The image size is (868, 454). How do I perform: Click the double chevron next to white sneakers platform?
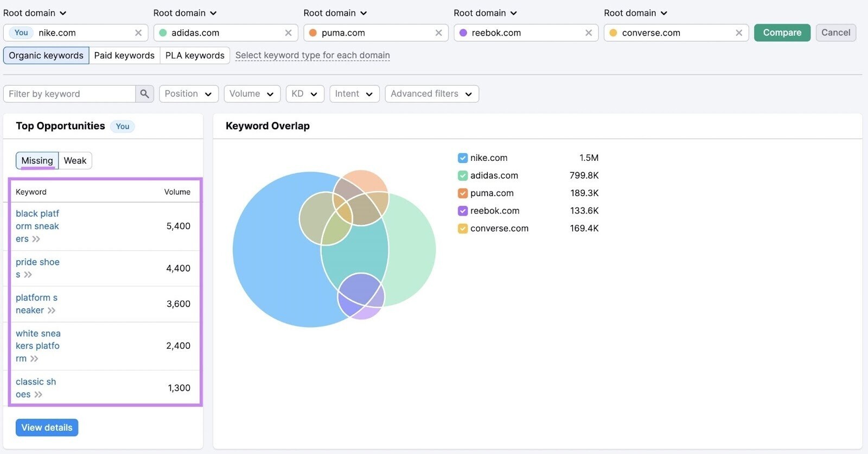34,359
